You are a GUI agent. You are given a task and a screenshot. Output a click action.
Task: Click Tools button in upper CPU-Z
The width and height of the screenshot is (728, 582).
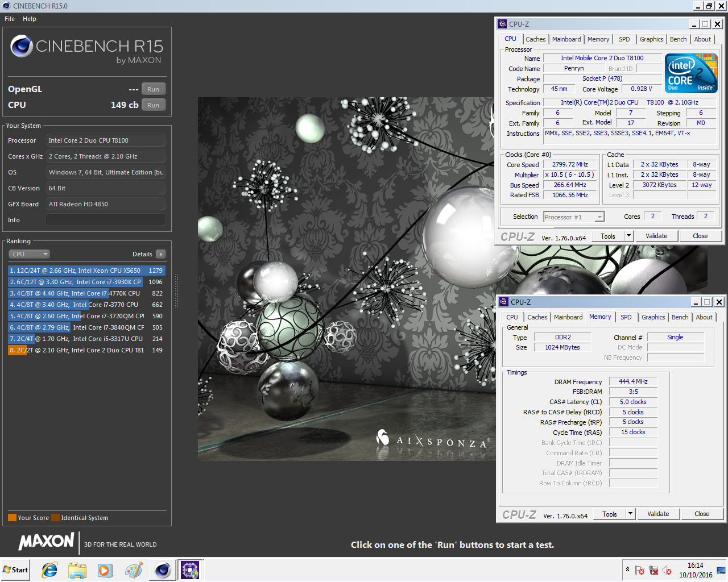(x=608, y=236)
